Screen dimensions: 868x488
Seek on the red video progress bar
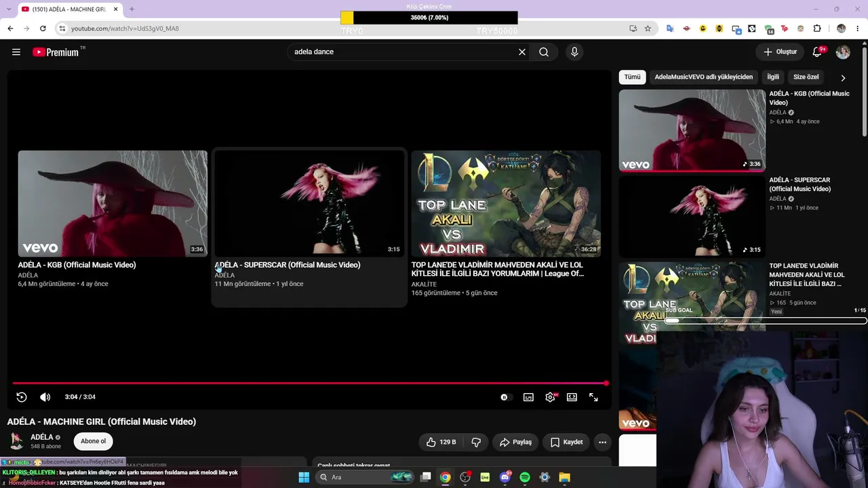pos(309,384)
